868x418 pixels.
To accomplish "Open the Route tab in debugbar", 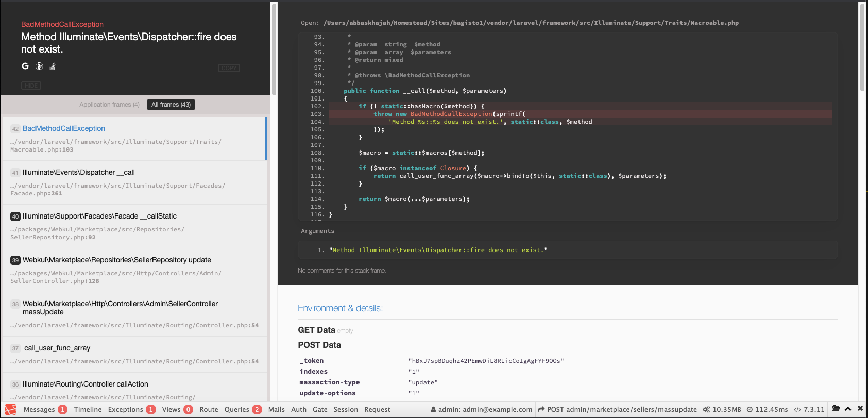I will click(209, 409).
